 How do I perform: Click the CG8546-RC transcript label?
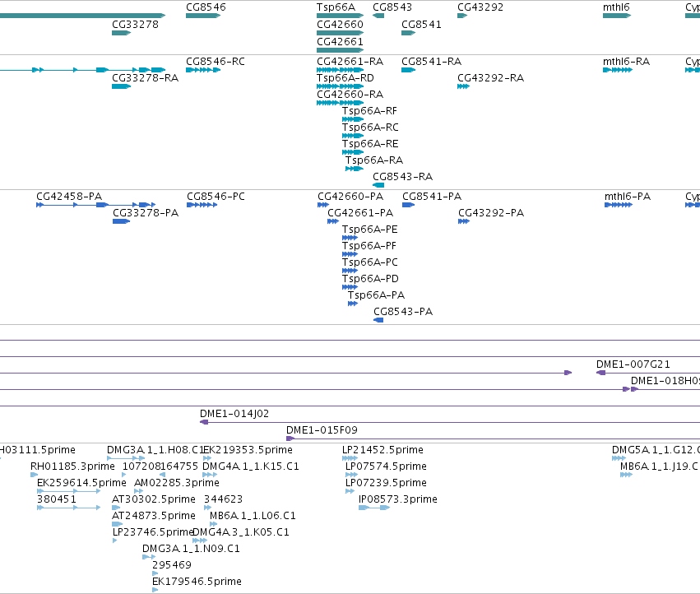click(216, 61)
